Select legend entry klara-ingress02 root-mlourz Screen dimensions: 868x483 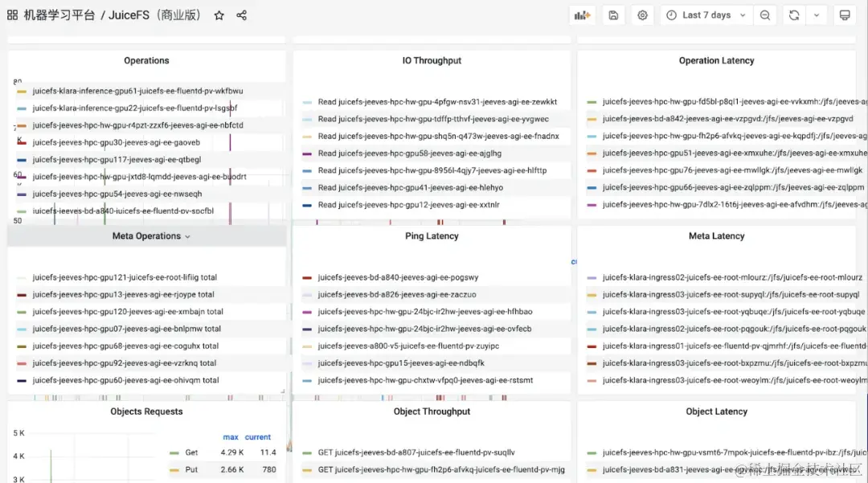[x=732, y=277]
